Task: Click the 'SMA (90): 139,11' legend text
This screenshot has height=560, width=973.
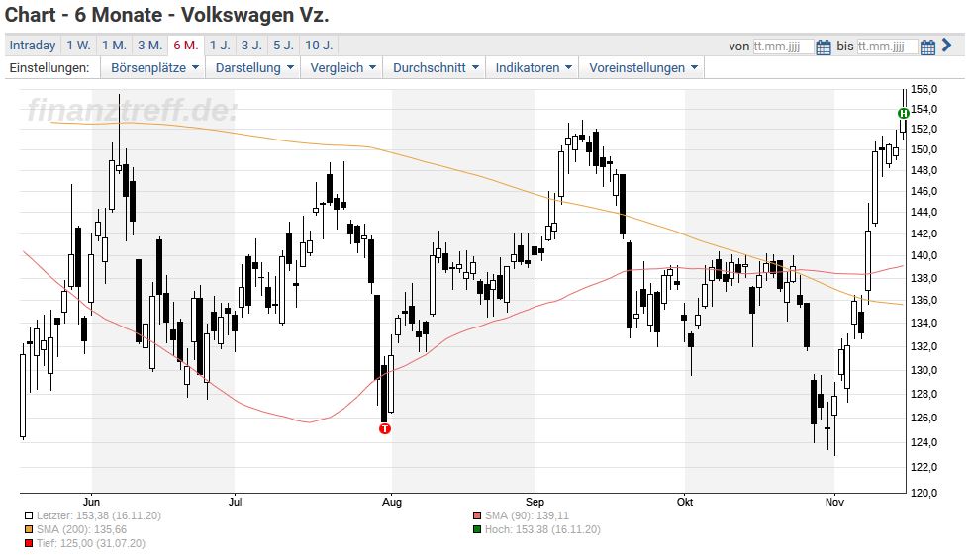Action: 527,515
